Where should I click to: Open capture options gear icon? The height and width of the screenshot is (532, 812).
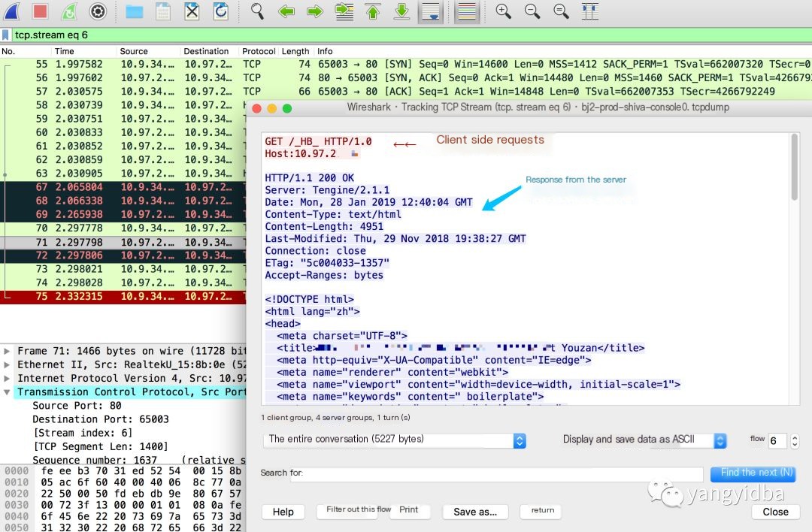tap(98, 11)
